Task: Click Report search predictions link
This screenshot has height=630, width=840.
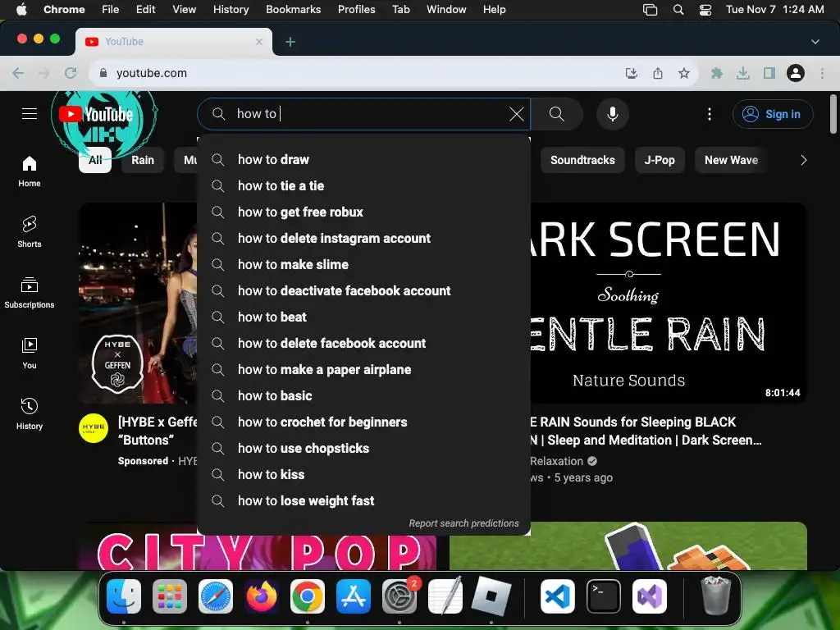Action: click(x=464, y=523)
